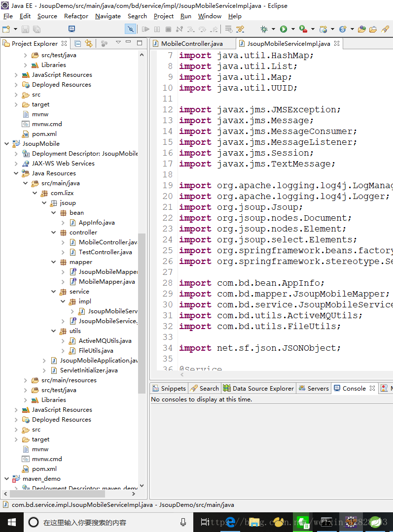Switch to the Servers tab
Image resolution: width=393 pixels, height=532 pixels.
tap(314, 389)
